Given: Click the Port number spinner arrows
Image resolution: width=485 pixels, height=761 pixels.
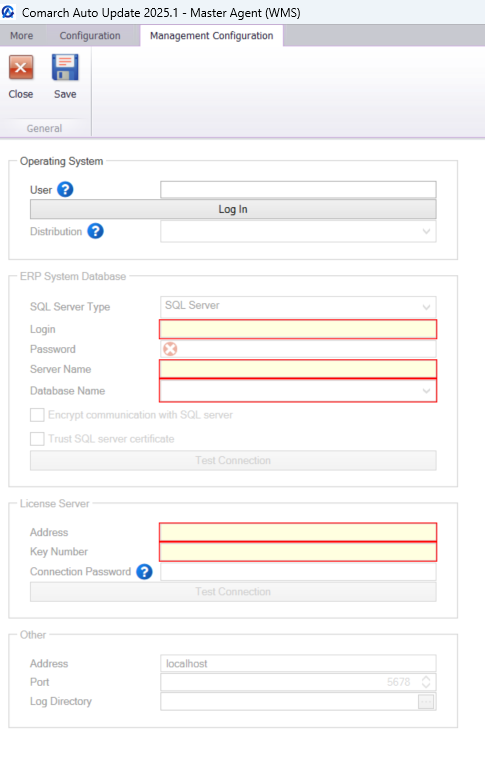Looking at the screenshot, I should tap(426, 682).
